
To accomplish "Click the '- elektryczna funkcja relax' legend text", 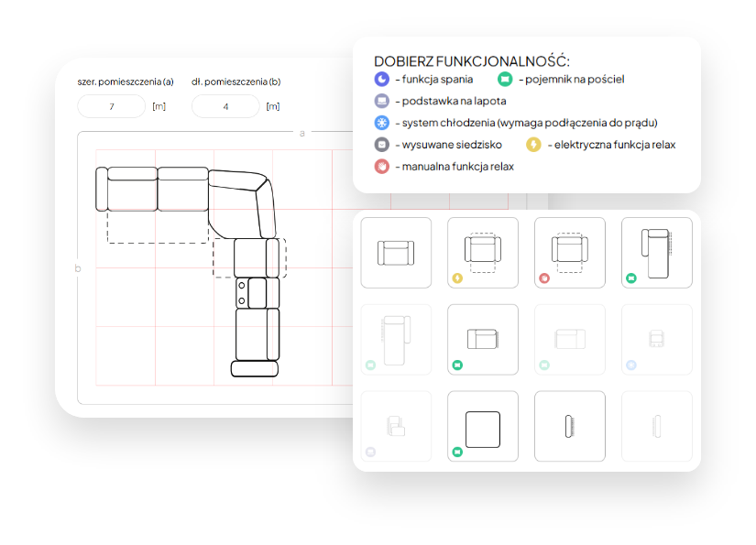I will [611, 145].
